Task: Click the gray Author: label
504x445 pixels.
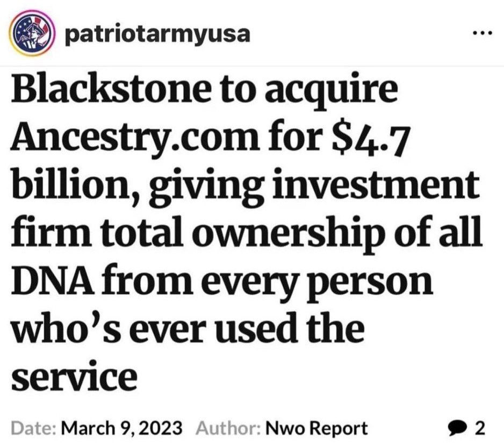Action: pyautogui.click(x=228, y=428)
